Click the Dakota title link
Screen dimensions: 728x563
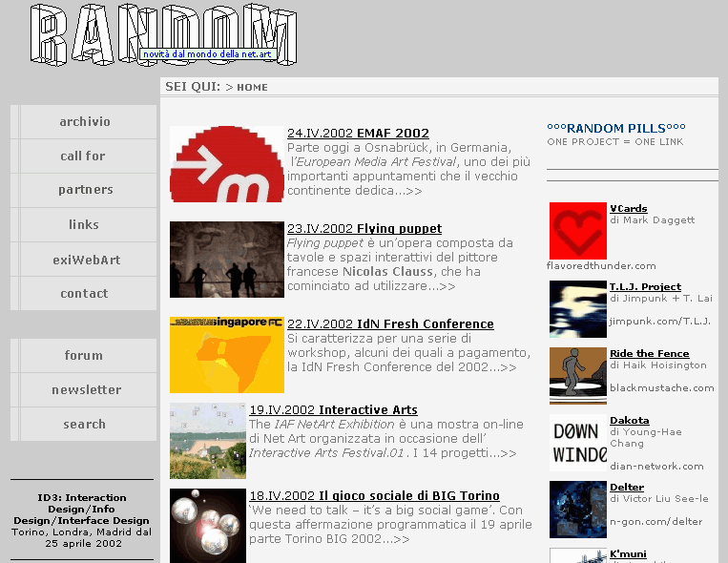pos(629,421)
